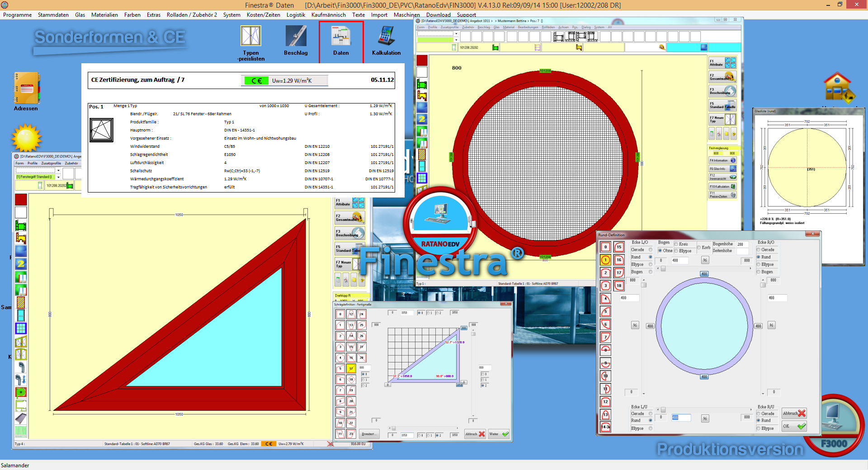Click Erweitert button in Schrägdefinition dialog

coord(368,434)
